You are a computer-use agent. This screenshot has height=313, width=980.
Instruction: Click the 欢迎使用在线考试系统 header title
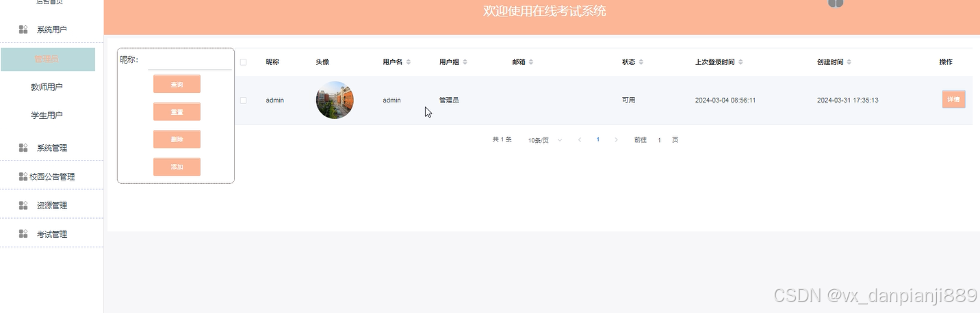(544, 12)
